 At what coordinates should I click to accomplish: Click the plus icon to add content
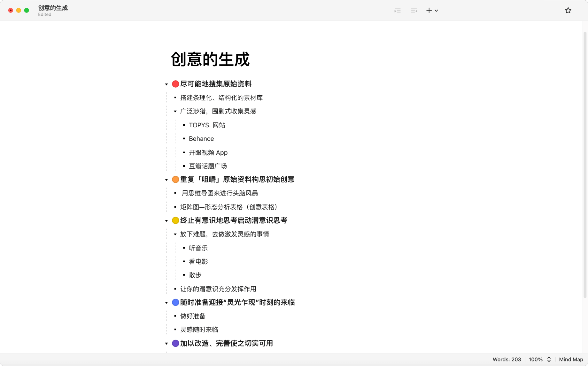429,10
